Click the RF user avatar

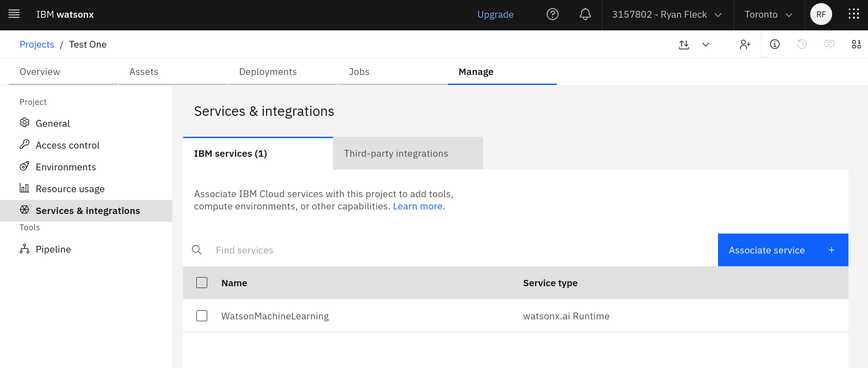pos(821,15)
